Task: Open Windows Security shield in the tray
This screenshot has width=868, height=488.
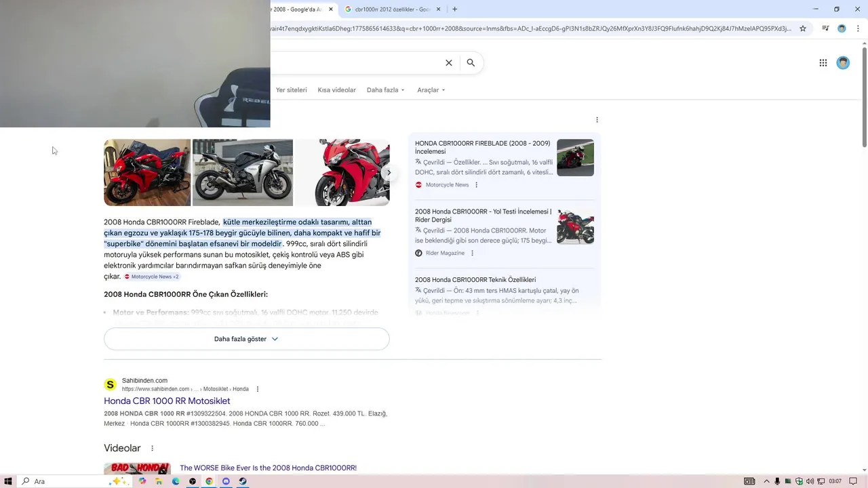Action: [798, 481]
